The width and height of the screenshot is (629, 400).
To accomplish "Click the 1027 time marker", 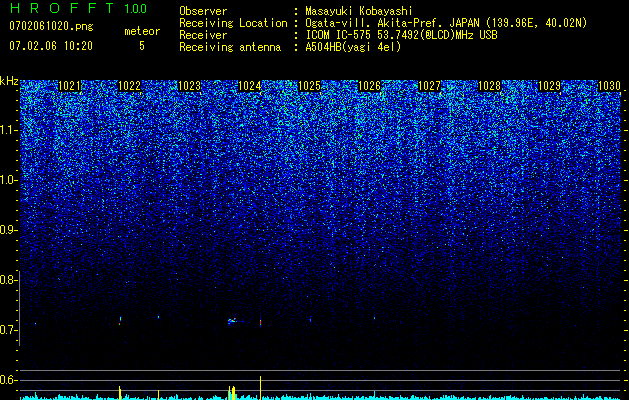I will (429, 85).
